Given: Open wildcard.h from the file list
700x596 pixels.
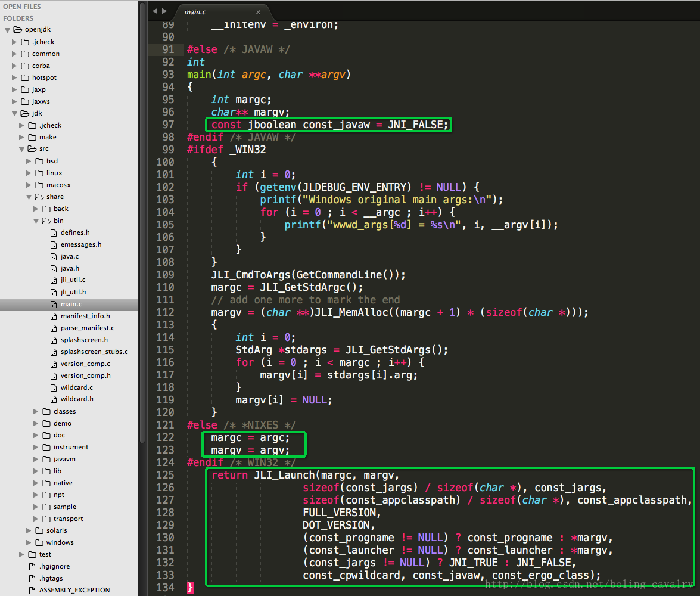Looking at the screenshot, I should (x=77, y=399).
